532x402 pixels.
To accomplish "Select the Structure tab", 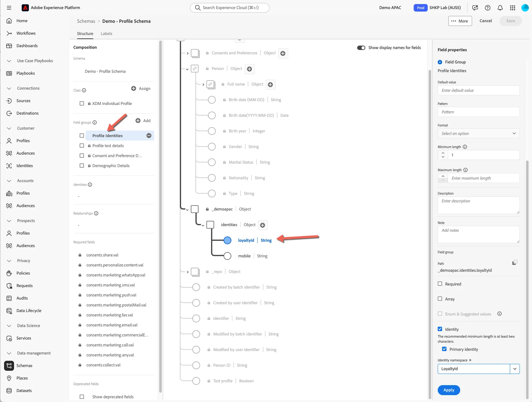I will [85, 33].
